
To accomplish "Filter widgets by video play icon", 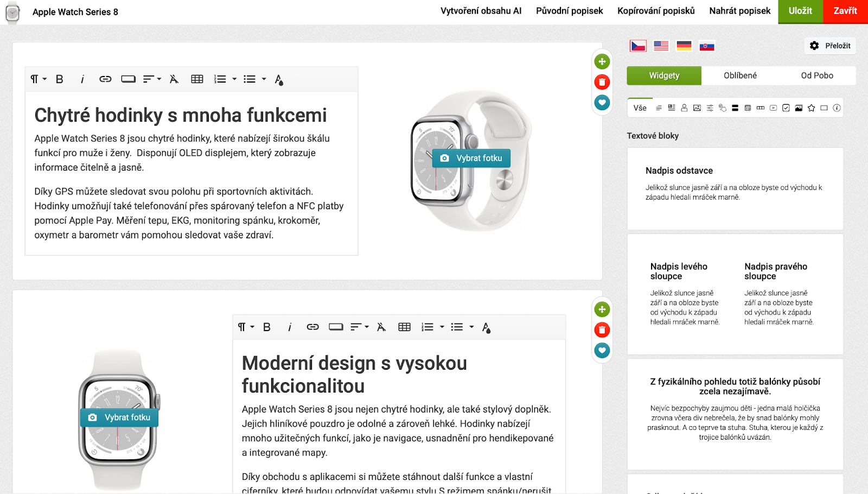I will tap(774, 108).
